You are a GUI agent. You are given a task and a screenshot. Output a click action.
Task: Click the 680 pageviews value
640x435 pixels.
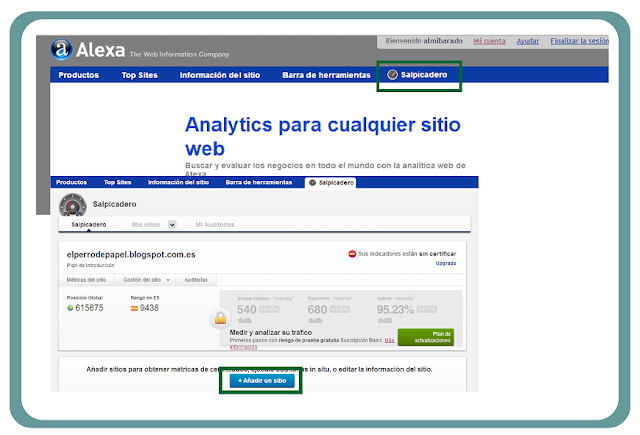(x=318, y=310)
